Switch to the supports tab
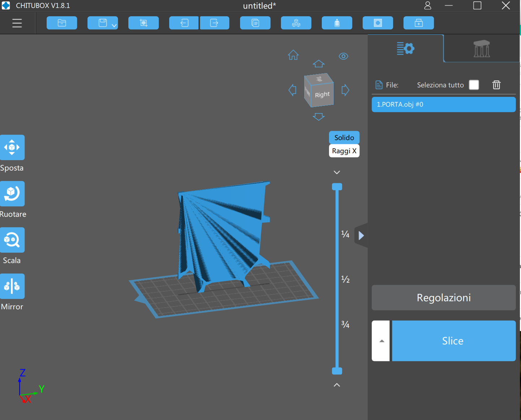521x420 pixels. pos(482,49)
